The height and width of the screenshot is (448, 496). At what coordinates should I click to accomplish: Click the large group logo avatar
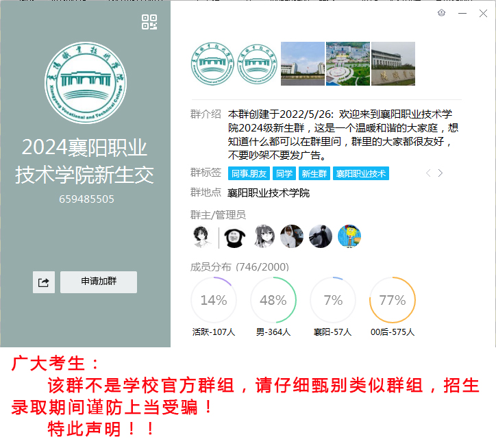(86, 83)
